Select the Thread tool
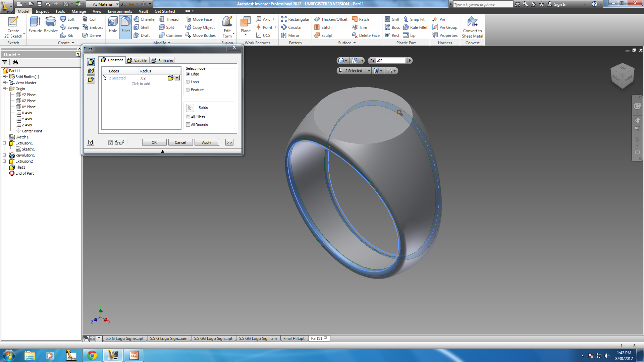The image size is (644, 362). 169,19
